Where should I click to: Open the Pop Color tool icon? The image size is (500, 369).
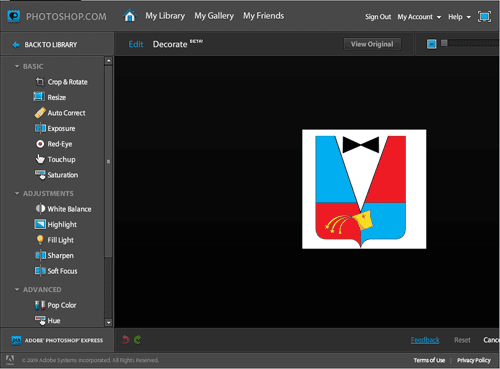[x=40, y=305]
